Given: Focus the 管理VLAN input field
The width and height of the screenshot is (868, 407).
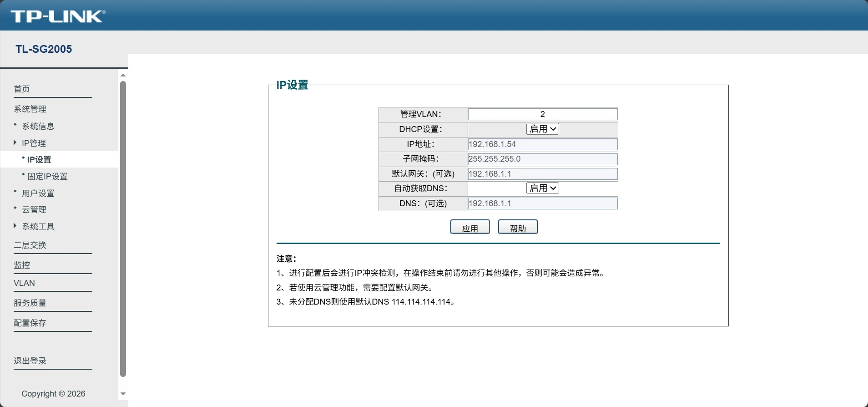Looking at the screenshot, I should click(x=543, y=114).
